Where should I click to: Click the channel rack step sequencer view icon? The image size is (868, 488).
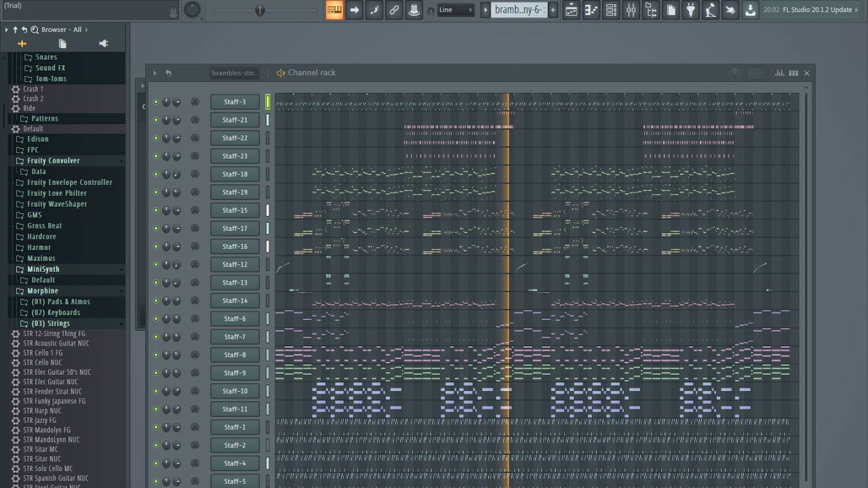(793, 73)
